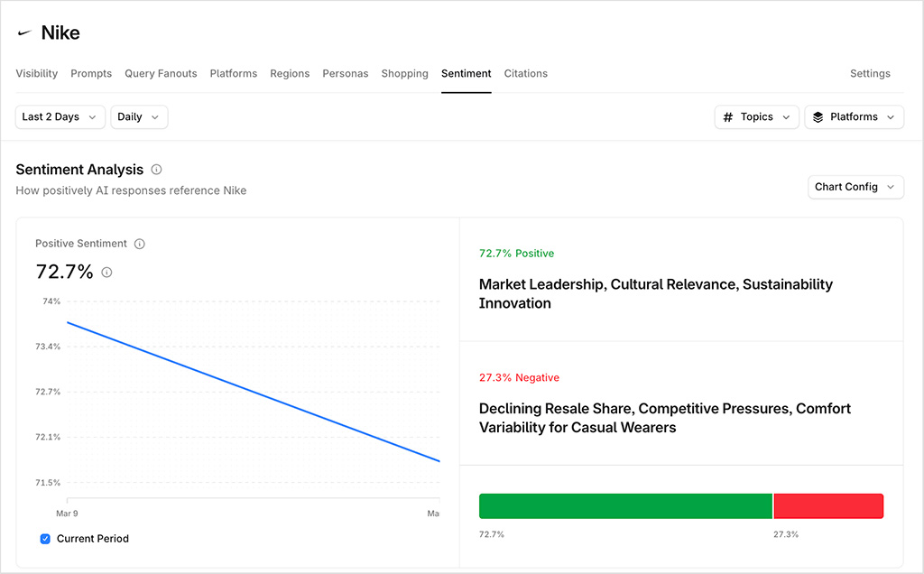Expand the Chart Config dropdown
Screen dimensions: 924x574
click(855, 187)
